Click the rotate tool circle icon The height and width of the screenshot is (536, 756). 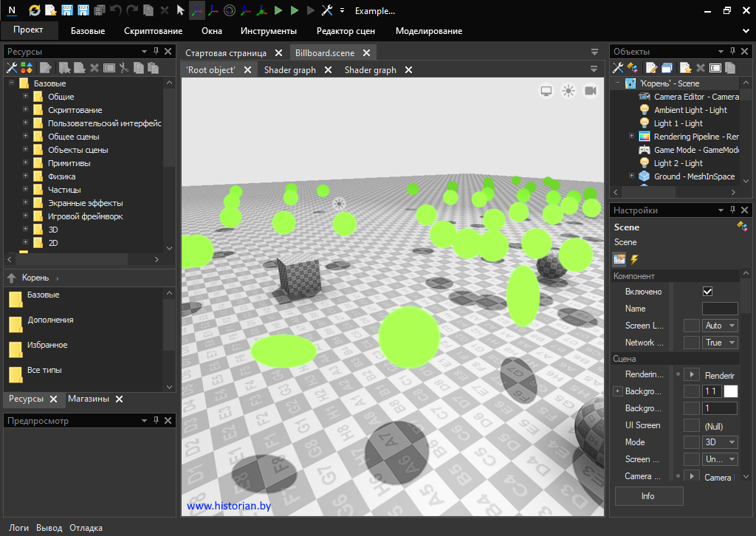click(x=230, y=10)
